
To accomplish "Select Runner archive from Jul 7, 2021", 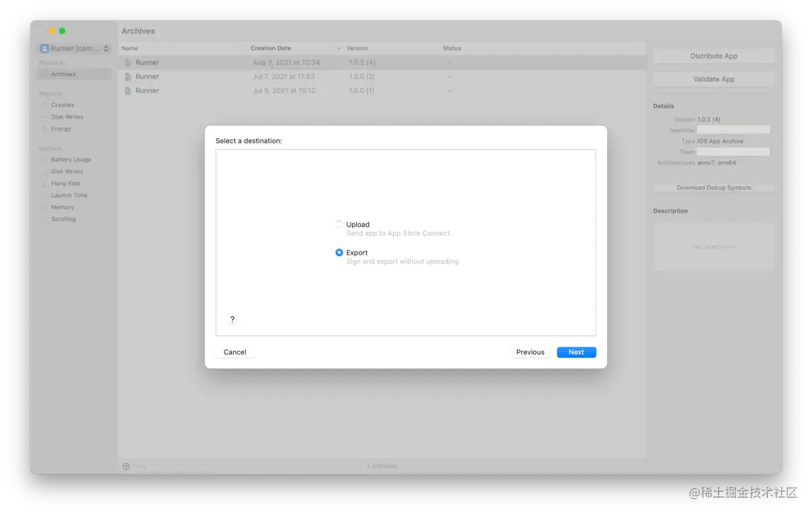I will tap(382, 77).
